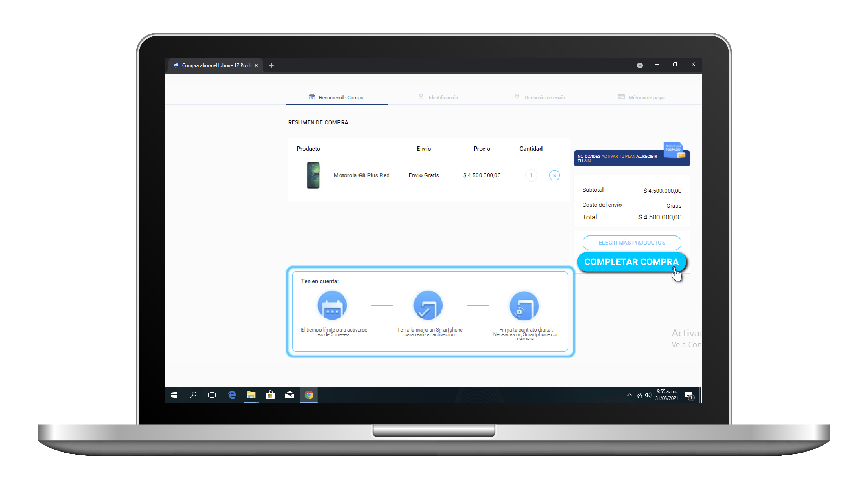Click the digital contract camera icon
The height and width of the screenshot is (489, 868).
click(x=524, y=305)
